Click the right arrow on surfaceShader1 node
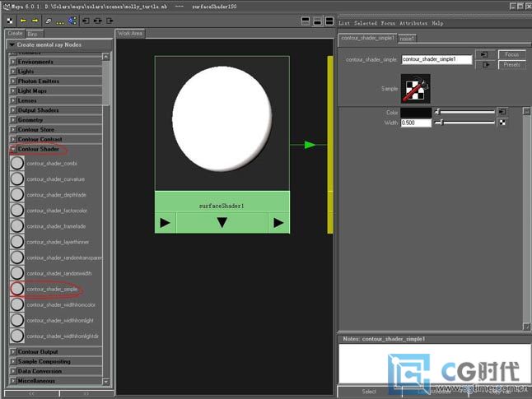532x399 pixels. point(279,223)
